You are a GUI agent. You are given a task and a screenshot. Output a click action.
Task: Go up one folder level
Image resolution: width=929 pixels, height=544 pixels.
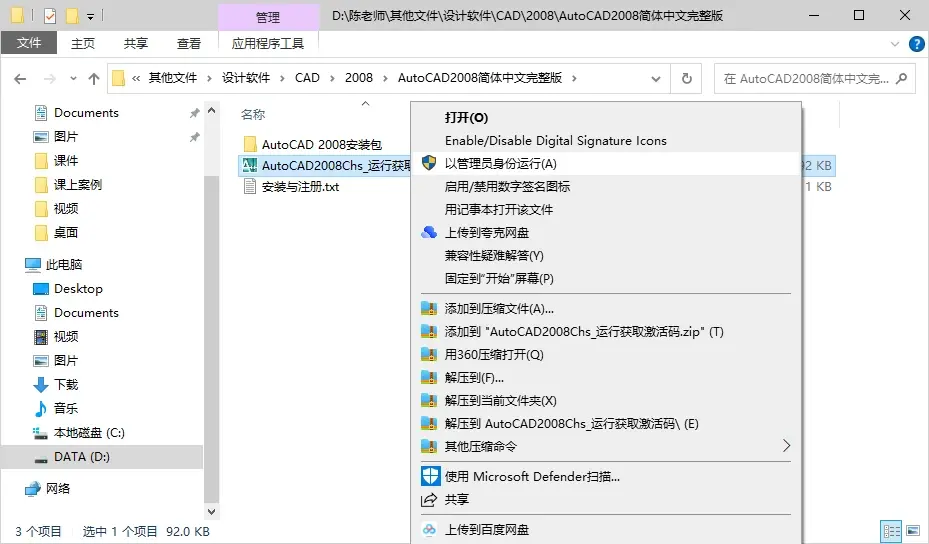coord(94,78)
